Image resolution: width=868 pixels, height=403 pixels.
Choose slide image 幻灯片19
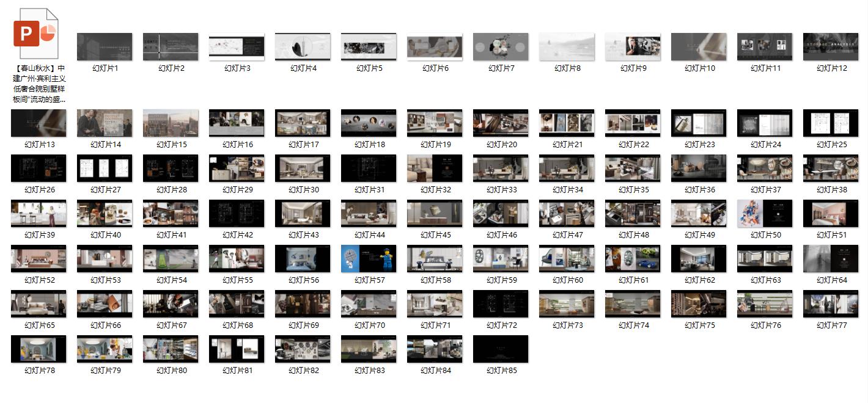(x=435, y=123)
